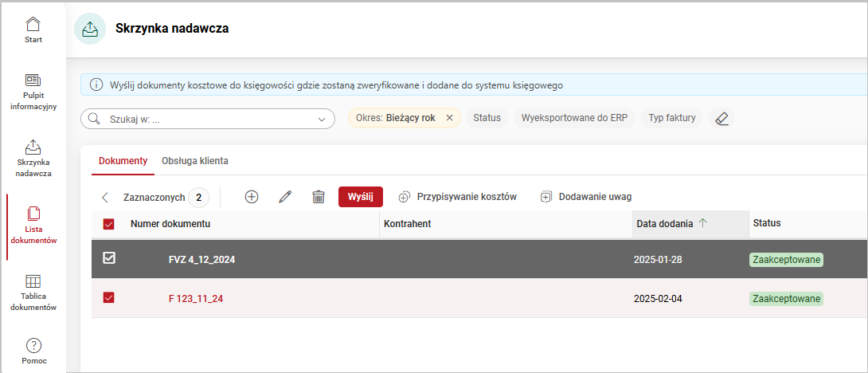This screenshot has width=868, height=373.
Task: Sort by Data dodania arrow
Action: click(702, 223)
